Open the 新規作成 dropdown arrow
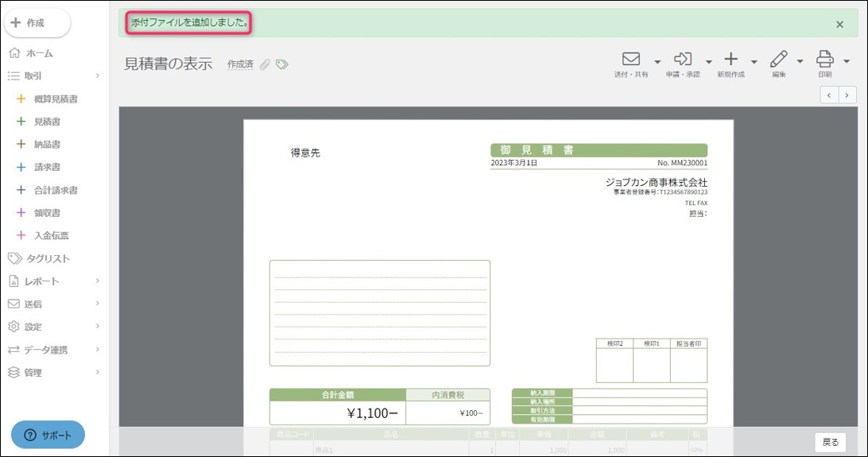The height and width of the screenshot is (457, 868). click(754, 61)
